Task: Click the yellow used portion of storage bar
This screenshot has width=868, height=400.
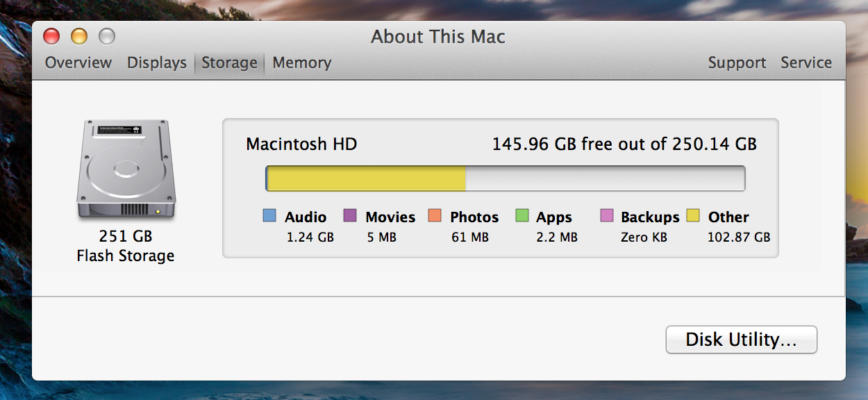Action: [366, 178]
